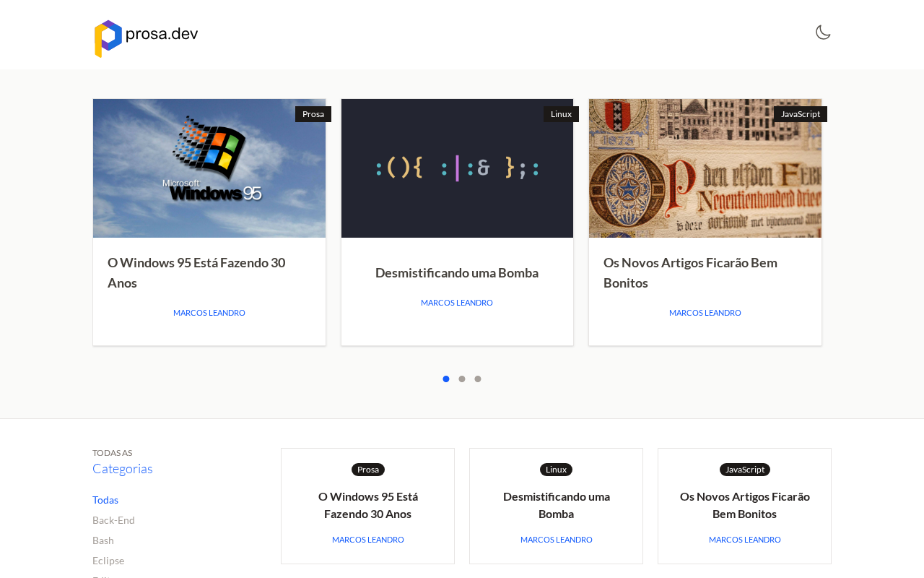The width and height of the screenshot is (924, 578).
Task: Select the first carousel pagination dot
Action: [x=446, y=379]
